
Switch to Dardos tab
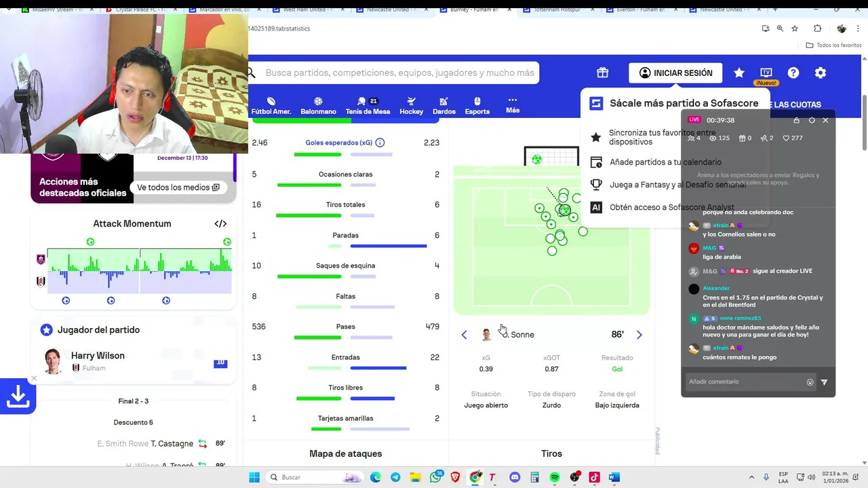pyautogui.click(x=443, y=106)
